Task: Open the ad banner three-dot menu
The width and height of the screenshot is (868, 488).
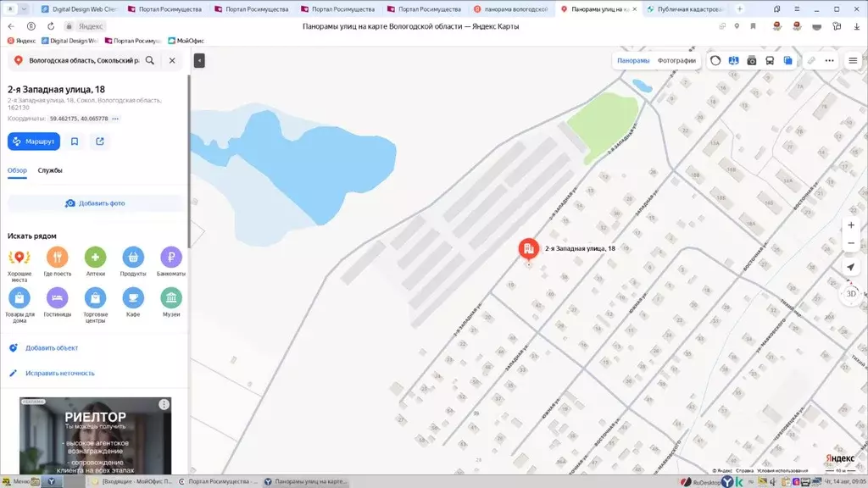Action: [164, 404]
